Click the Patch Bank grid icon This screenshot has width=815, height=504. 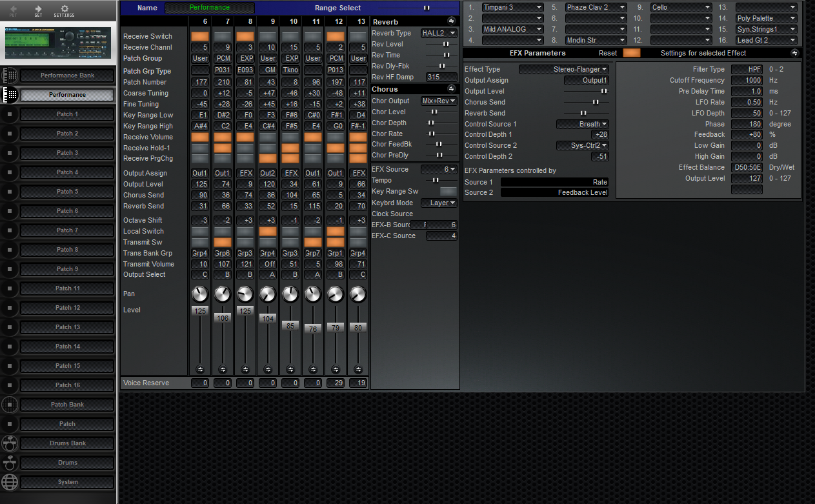coord(10,405)
